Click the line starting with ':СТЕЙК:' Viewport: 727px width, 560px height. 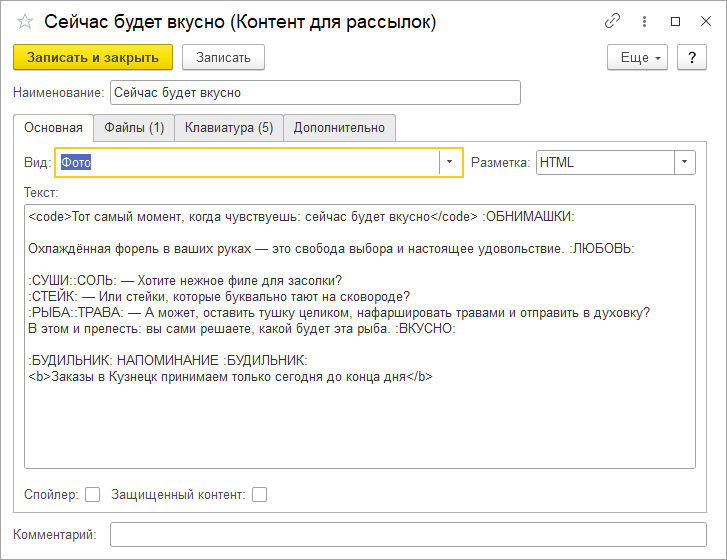(x=219, y=297)
